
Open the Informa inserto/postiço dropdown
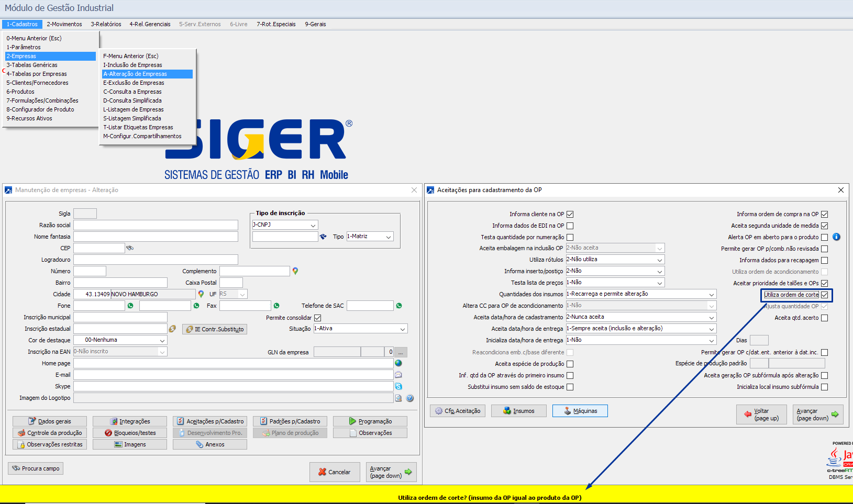coord(615,271)
